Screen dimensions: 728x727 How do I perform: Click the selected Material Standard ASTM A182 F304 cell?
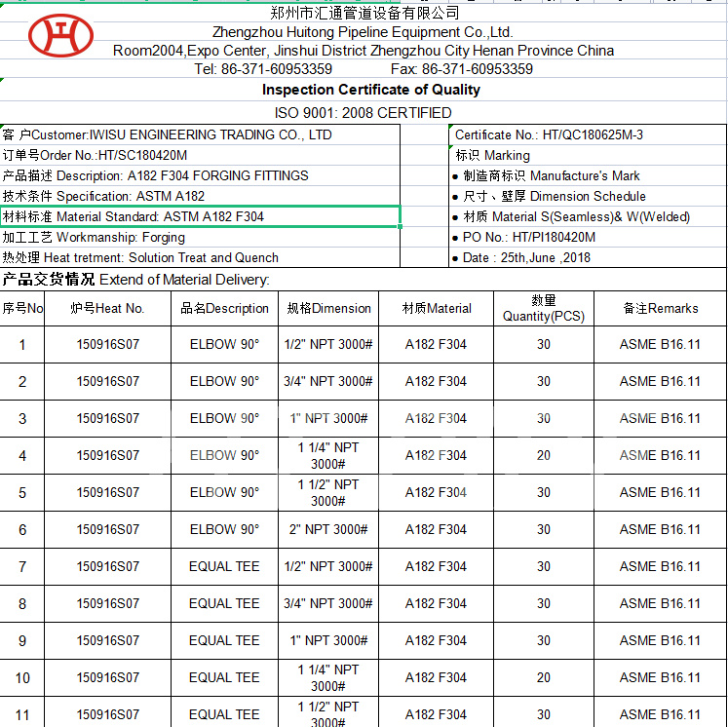(200, 216)
